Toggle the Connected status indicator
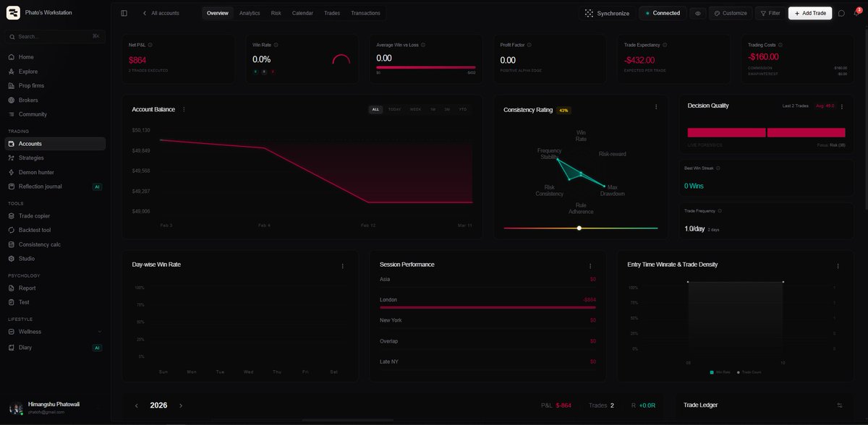The width and height of the screenshot is (868, 425). click(x=663, y=13)
